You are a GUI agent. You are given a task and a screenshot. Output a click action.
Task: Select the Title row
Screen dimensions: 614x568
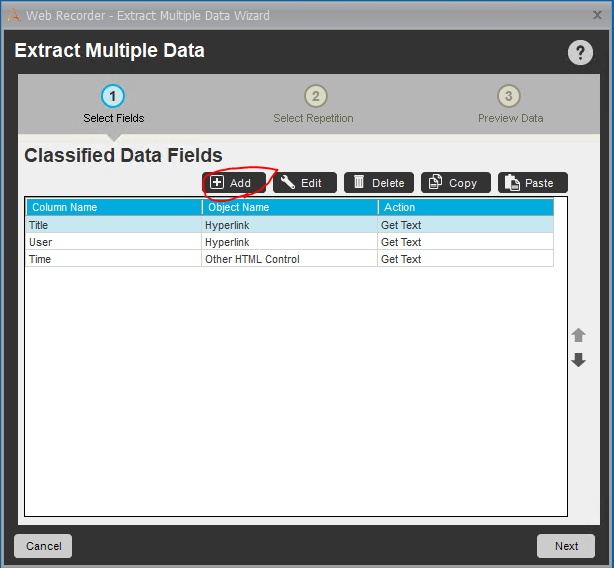[290, 225]
